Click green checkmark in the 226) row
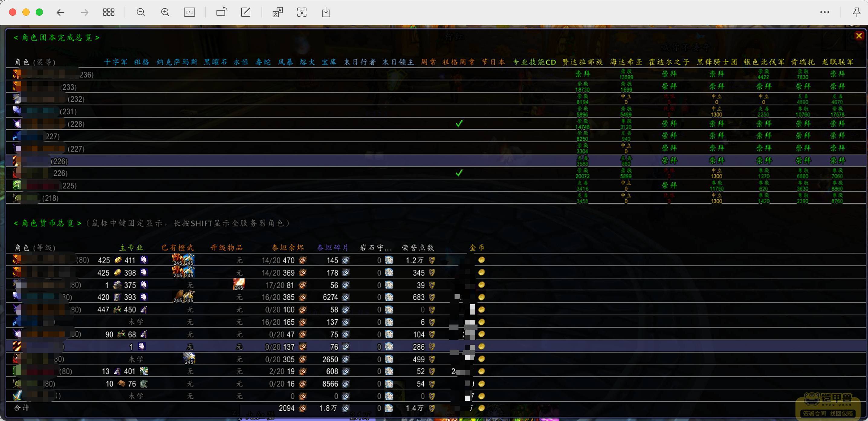 [459, 173]
